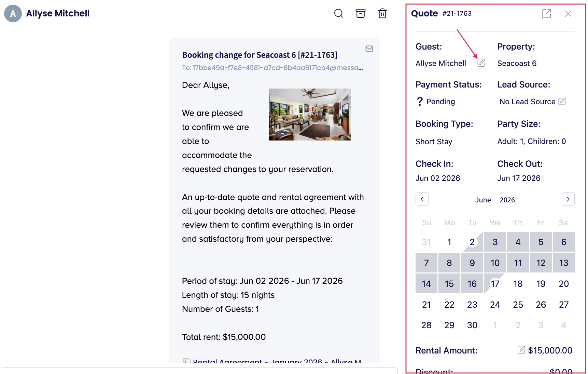Advance to next calendar month

(568, 199)
